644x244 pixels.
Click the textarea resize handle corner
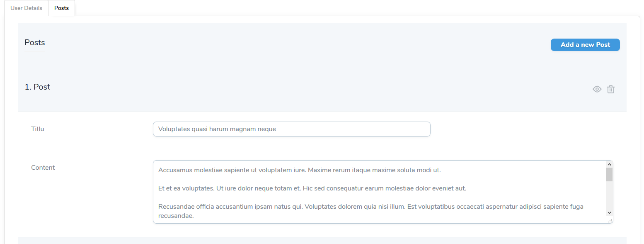click(x=610, y=221)
